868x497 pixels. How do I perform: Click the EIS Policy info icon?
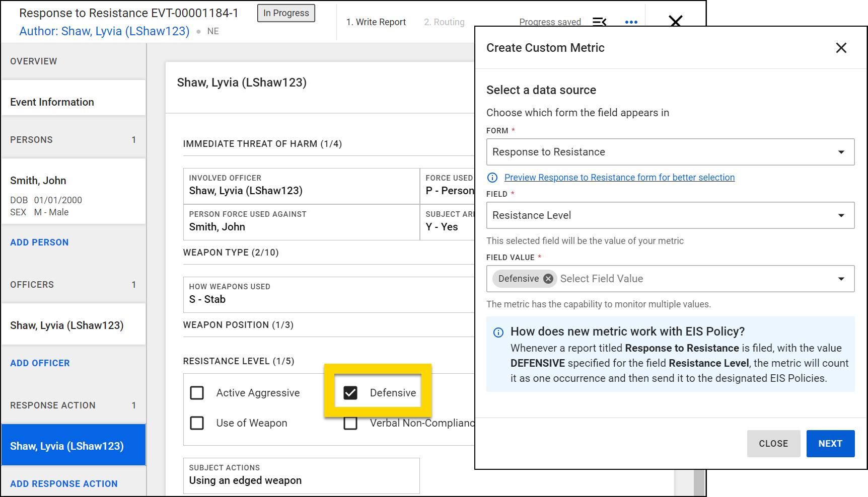498,332
